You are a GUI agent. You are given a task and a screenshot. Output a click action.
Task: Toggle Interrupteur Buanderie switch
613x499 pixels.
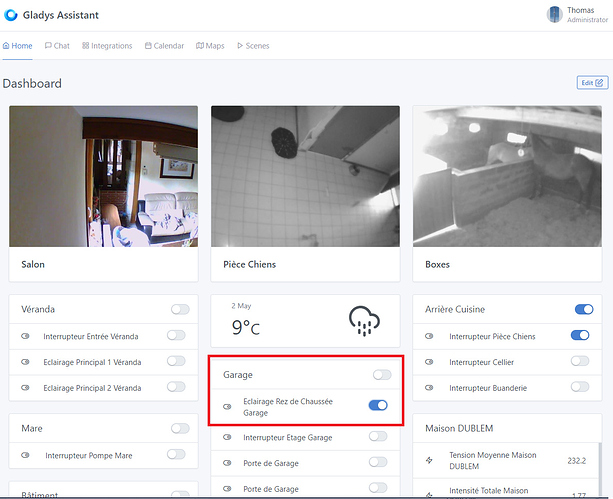coord(580,387)
